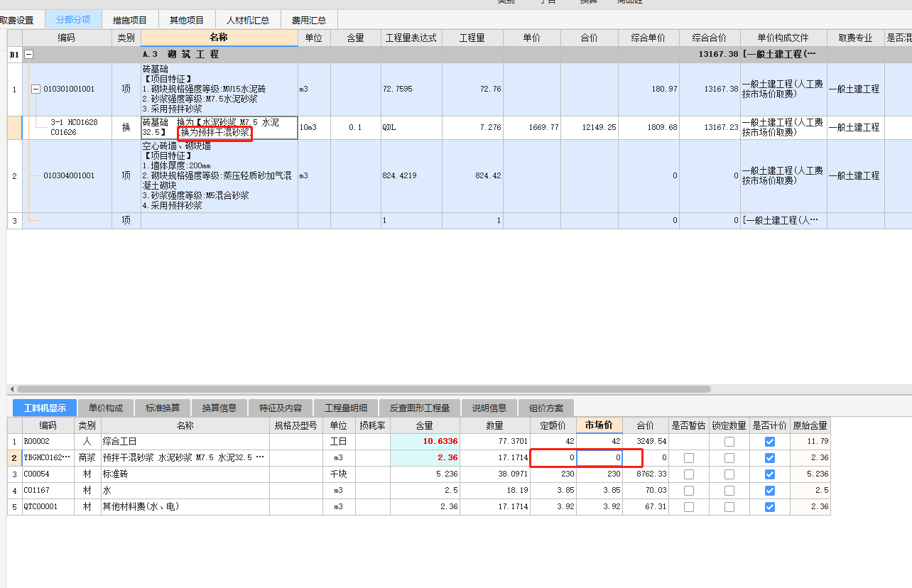The image size is (912, 588).
Task: Click the 定额价 cell of 预拌干混砂浆 row
Action: [553, 458]
